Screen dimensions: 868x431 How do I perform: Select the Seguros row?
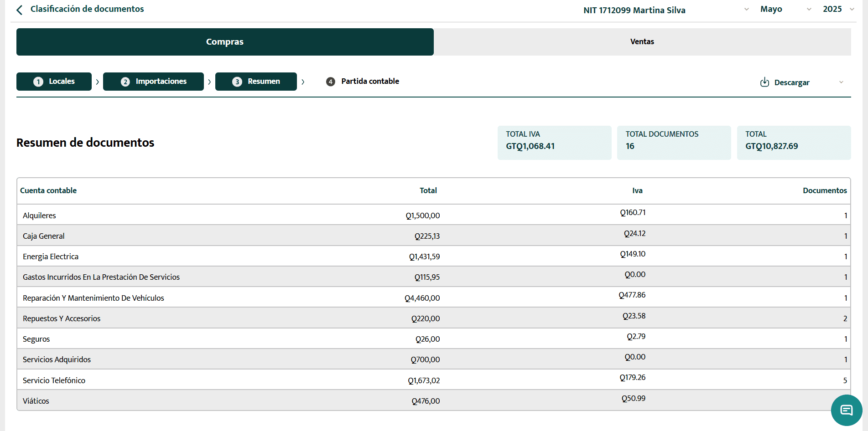[434, 339]
